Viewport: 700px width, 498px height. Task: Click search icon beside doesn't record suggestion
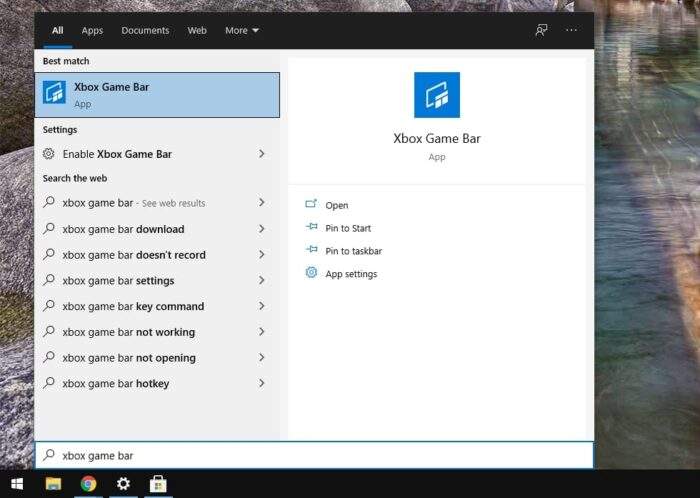pos(49,254)
